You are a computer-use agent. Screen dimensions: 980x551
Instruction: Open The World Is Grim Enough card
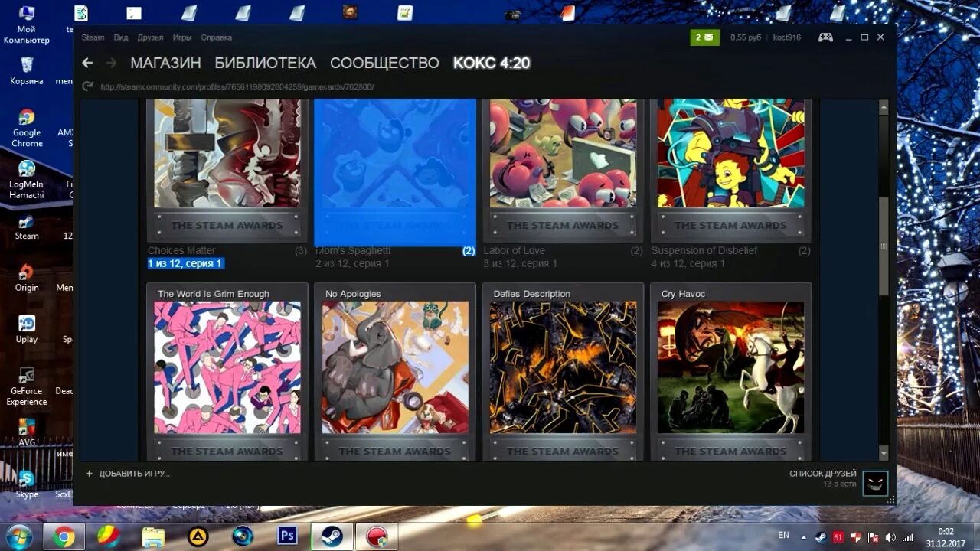tap(227, 372)
